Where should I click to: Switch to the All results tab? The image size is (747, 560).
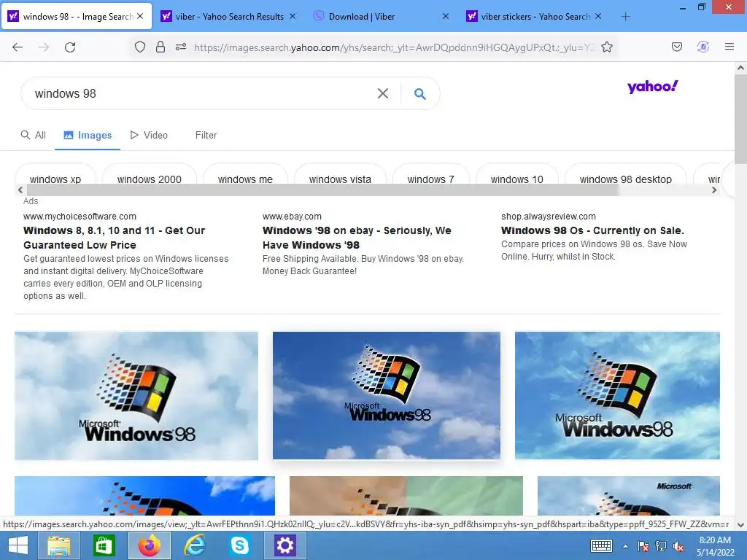(34, 135)
